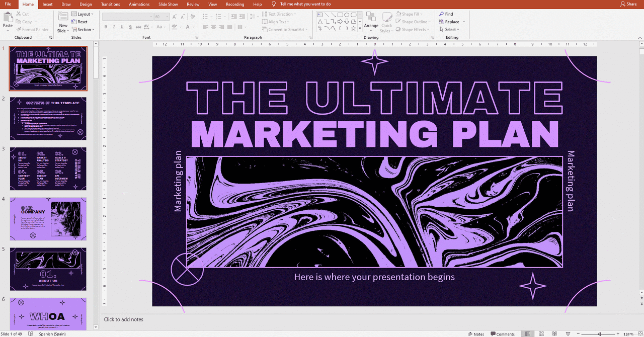This screenshot has height=337, width=644.
Task: Open the Section dropdown
Action: [x=83, y=30]
